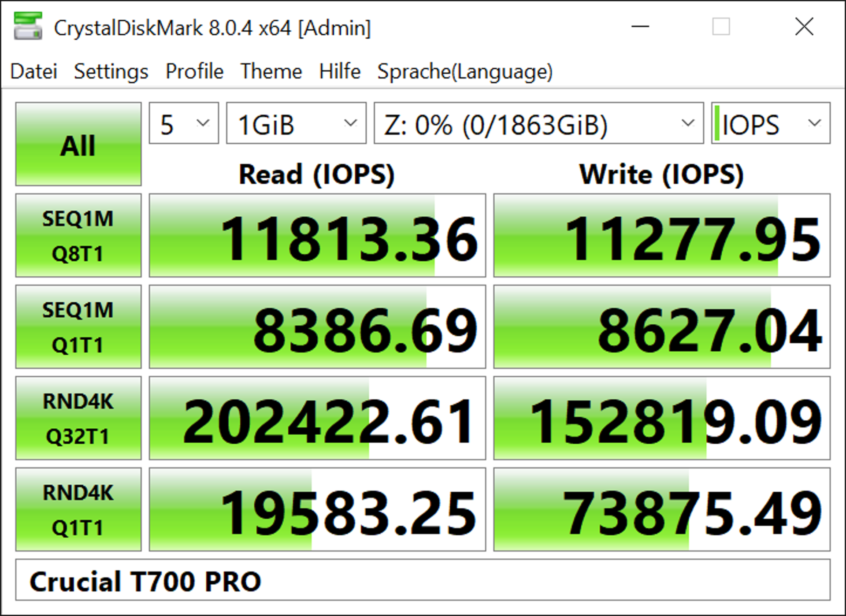Click the CrystalDiskMark app icon in title bar
Viewport: 846px width, 616px height.
(x=28, y=26)
